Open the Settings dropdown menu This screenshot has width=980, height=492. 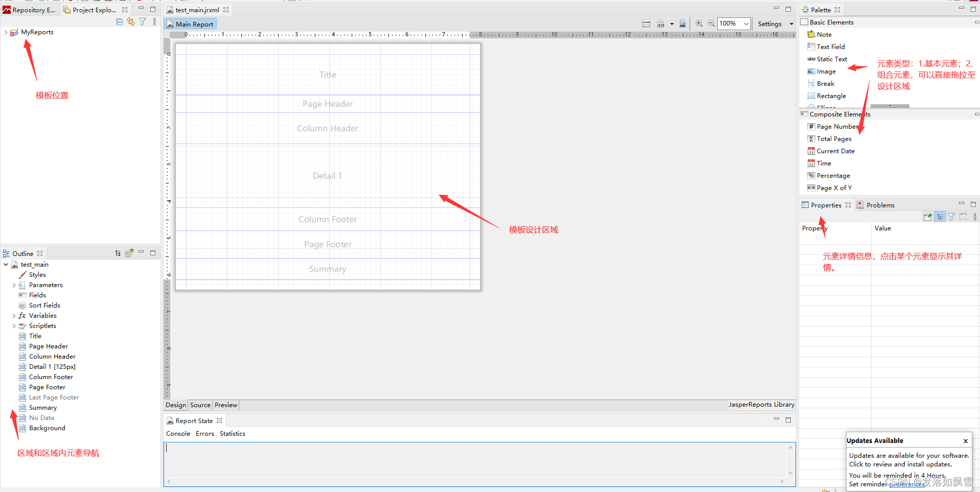point(776,24)
